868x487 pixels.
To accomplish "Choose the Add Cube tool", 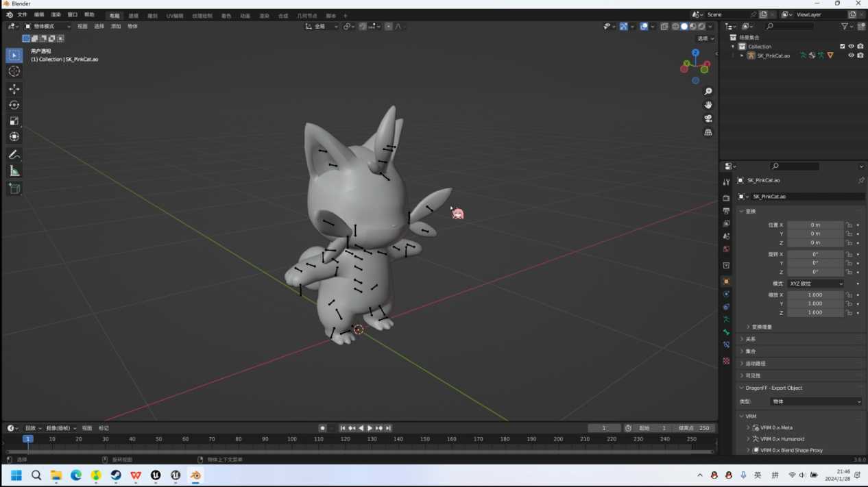I will click(x=14, y=188).
